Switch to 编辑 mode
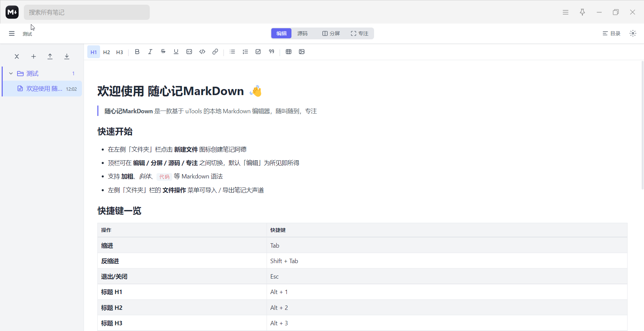 click(281, 33)
